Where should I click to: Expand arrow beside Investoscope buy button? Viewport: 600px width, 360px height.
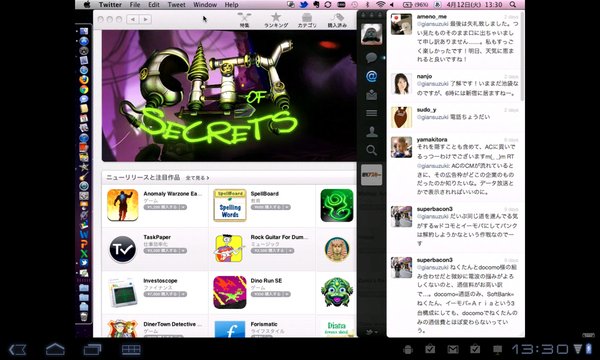click(183, 294)
